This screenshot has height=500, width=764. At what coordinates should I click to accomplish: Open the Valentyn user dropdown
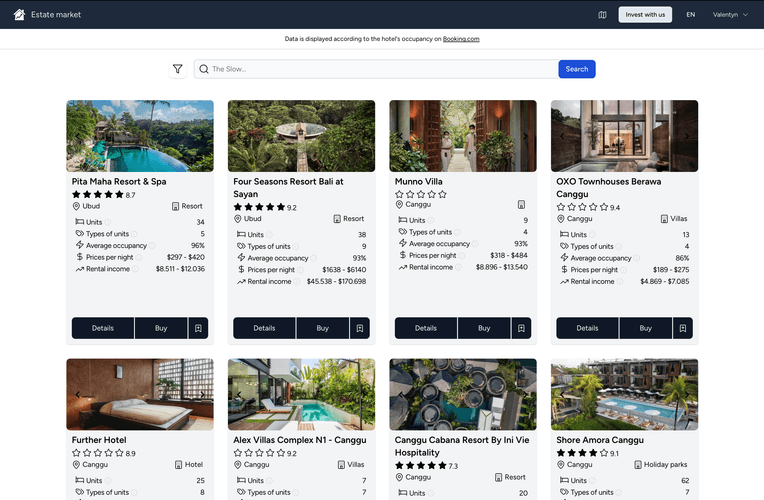pyautogui.click(x=730, y=15)
